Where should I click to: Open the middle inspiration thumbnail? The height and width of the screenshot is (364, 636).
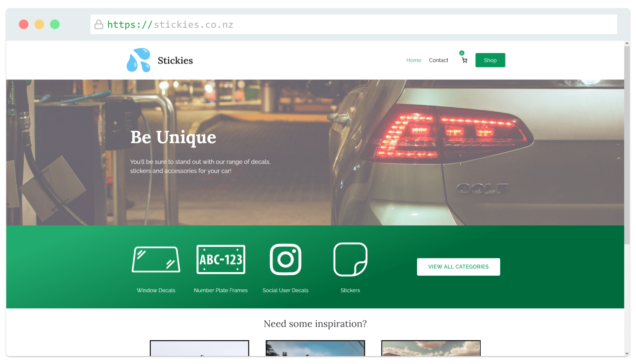coord(315,348)
